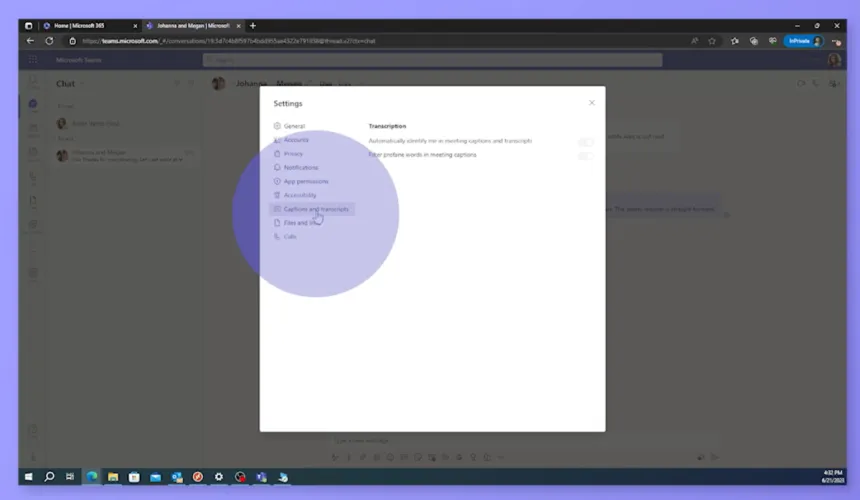Toggle automatic identification in captions and transcripts
The height and width of the screenshot is (500, 860).
coord(585,142)
